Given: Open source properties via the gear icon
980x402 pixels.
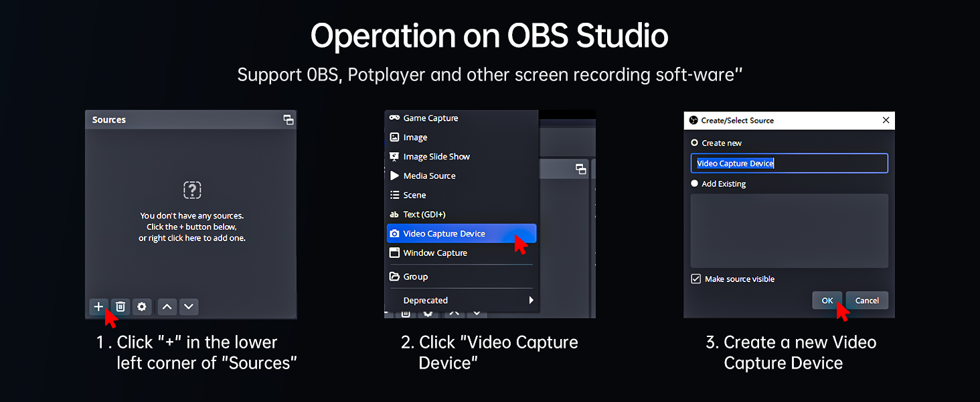Looking at the screenshot, I should click(x=142, y=306).
